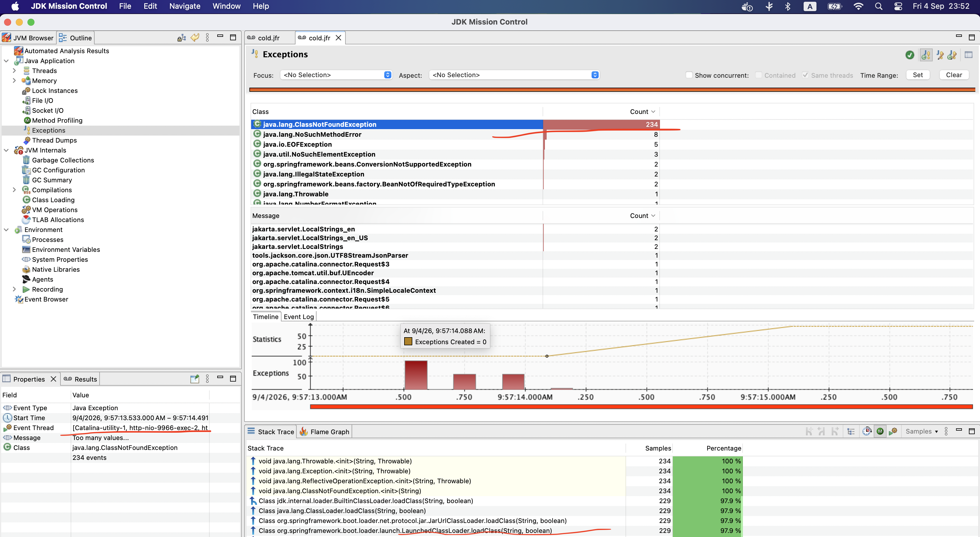Switch to the Event Log tab
The width and height of the screenshot is (980, 537).
[x=299, y=317]
